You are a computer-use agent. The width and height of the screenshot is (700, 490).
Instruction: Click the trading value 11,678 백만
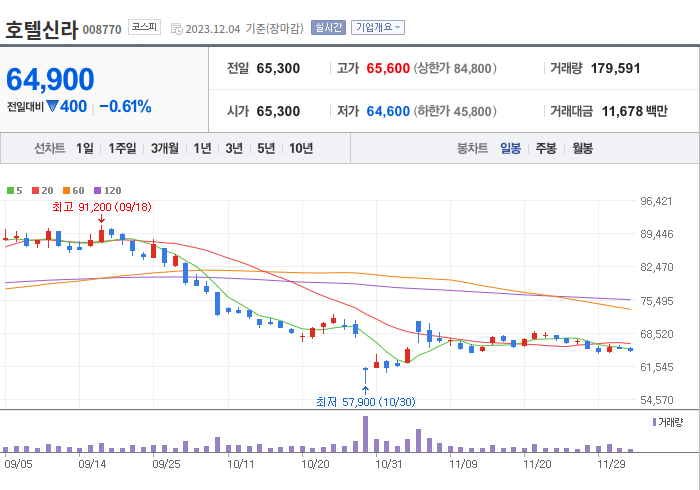(634, 111)
